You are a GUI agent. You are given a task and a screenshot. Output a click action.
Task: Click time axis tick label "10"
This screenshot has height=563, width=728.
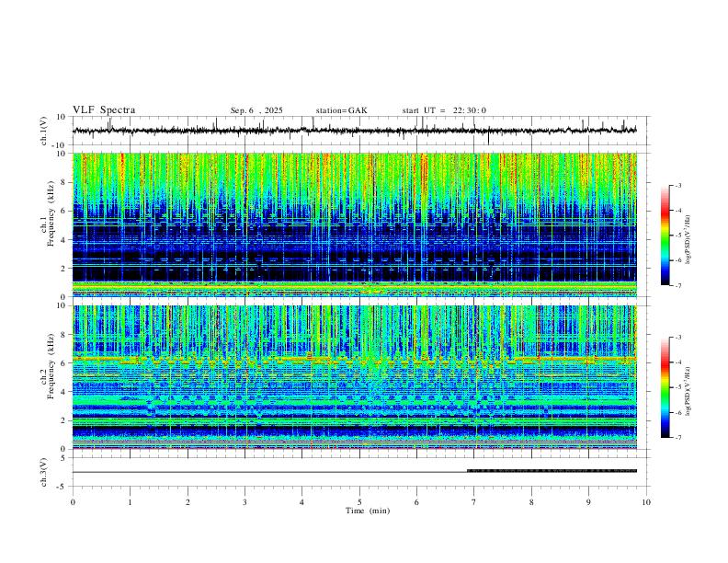pyautogui.click(x=646, y=502)
